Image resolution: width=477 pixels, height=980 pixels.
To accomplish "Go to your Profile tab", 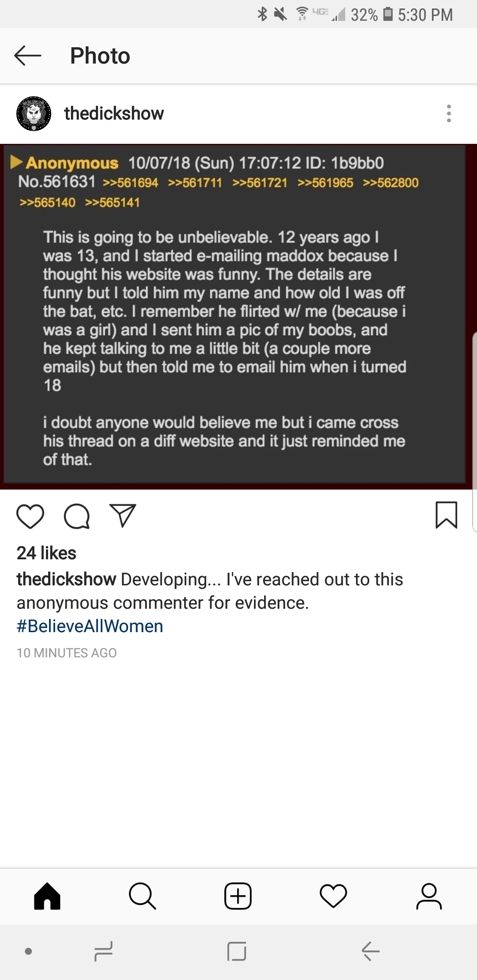I will tap(429, 896).
